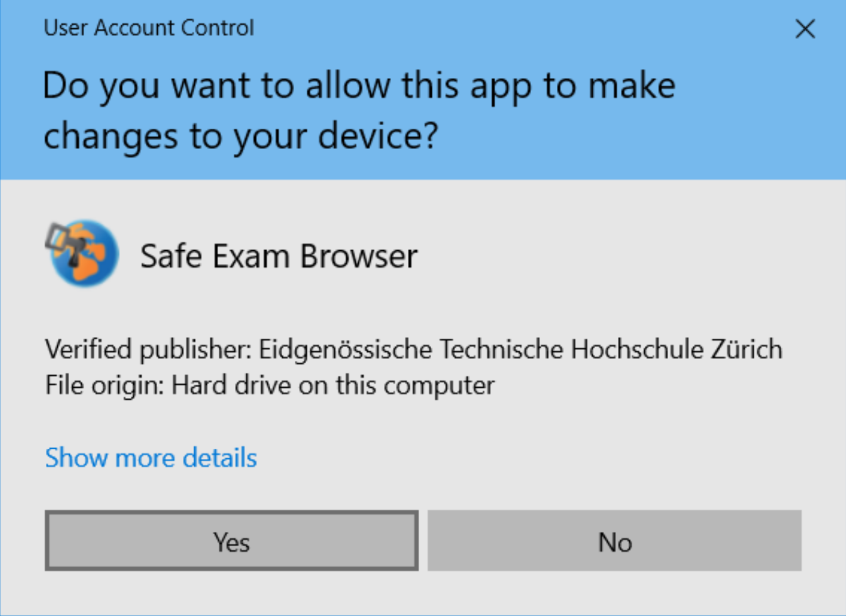Allow changes by clicking Yes
The width and height of the screenshot is (846, 616).
point(231,541)
